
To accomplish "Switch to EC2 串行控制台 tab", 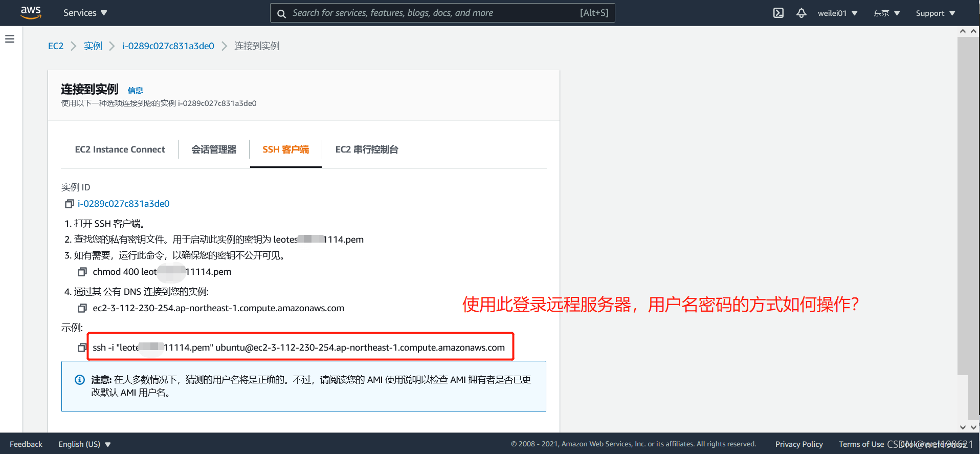I will [x=367, y=149].
